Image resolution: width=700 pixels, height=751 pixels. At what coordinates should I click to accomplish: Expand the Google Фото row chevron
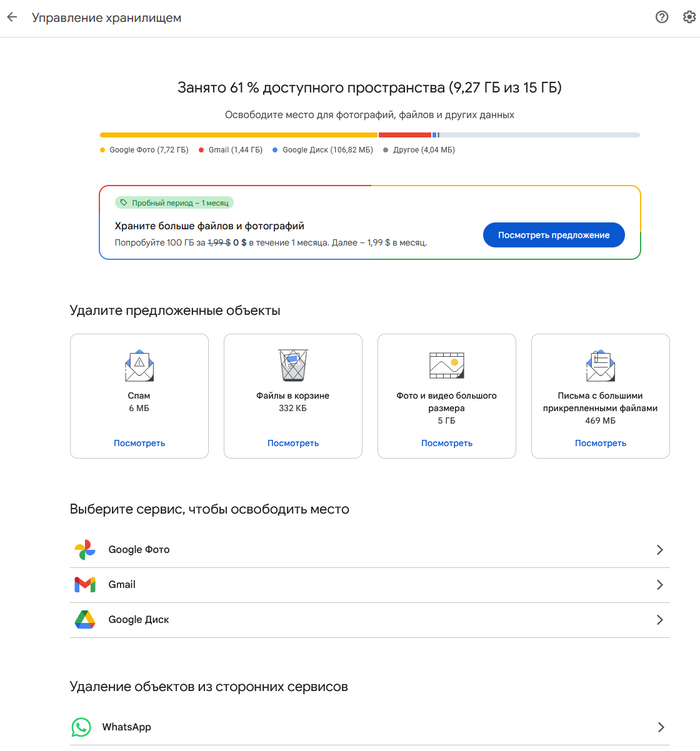pyautogui.click(x=660, y=550)
